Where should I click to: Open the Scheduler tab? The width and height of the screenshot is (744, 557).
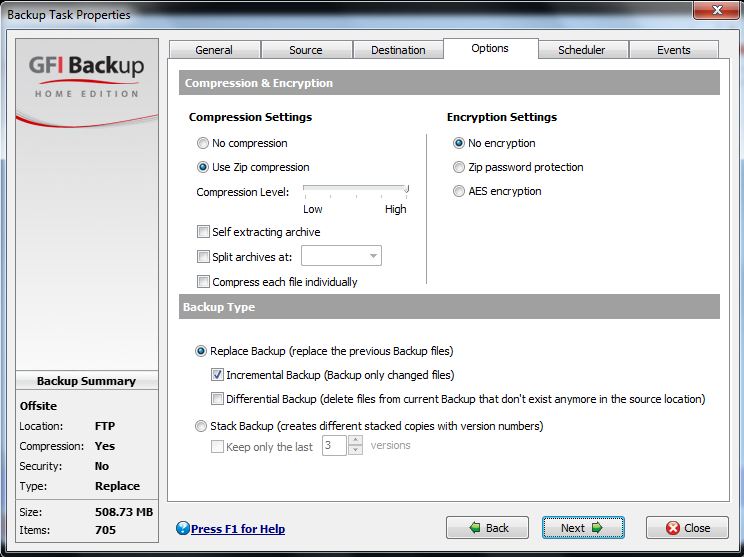pyautogui.click(x=582, y=50)
